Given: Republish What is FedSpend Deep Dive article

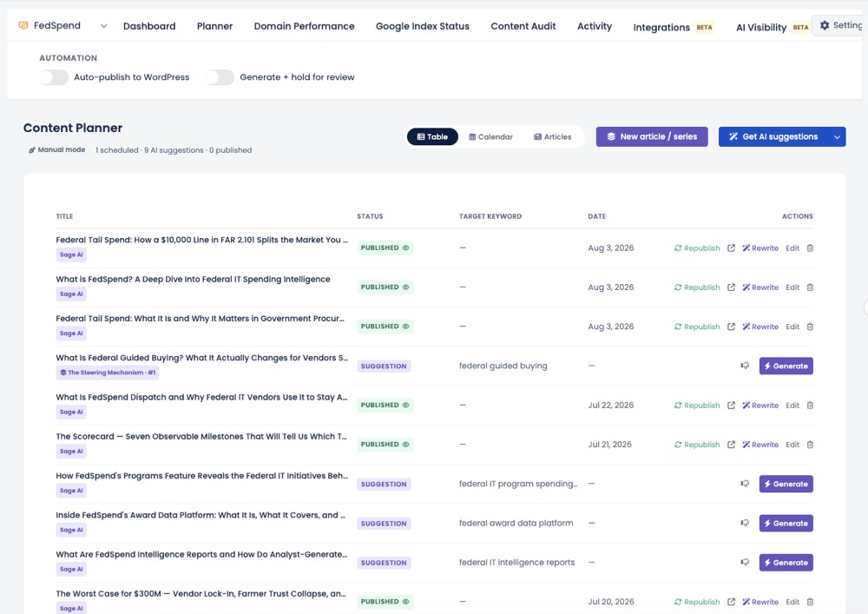Looking at the screenshot, I should (697, 287).
